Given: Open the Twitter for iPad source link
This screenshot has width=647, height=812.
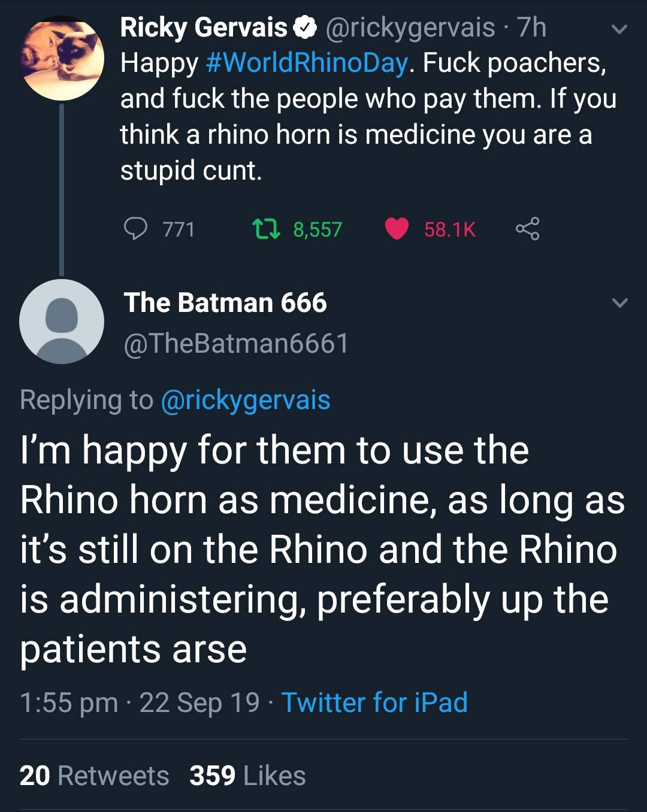Looking at the screenshot, I should click(374, 702).
